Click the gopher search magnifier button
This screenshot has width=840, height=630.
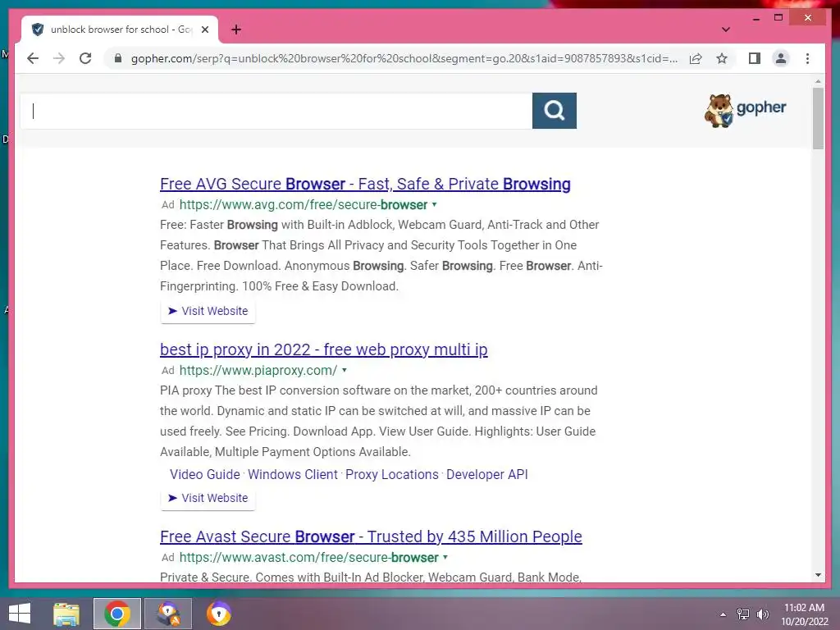tap(554, 111)
